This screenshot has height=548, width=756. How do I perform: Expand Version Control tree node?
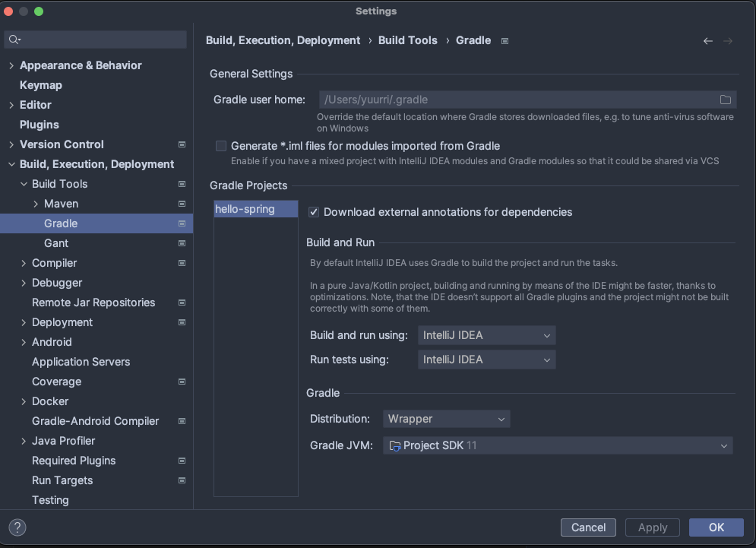coord(11,144)
